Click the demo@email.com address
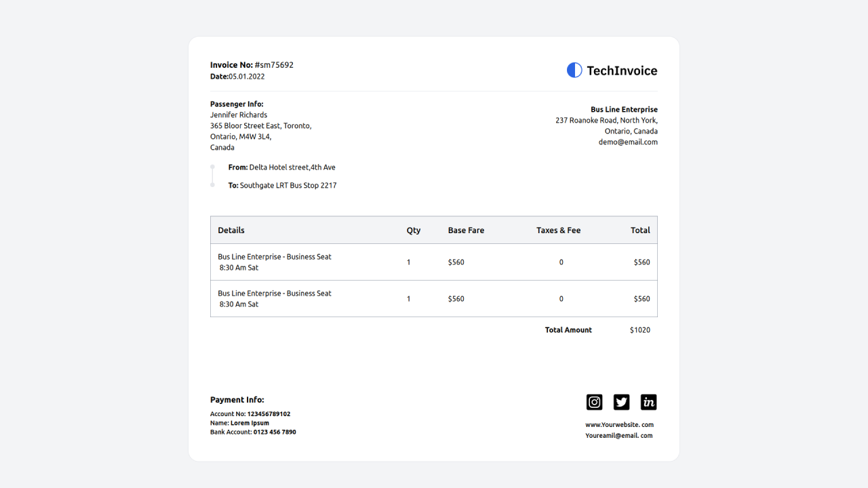This screenshot has width=868, height=488. 628,142
